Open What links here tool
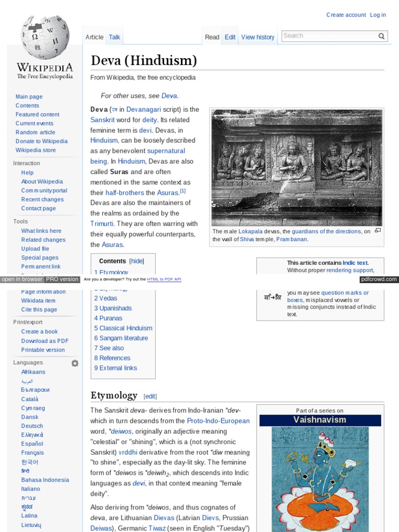 [41, 231]
